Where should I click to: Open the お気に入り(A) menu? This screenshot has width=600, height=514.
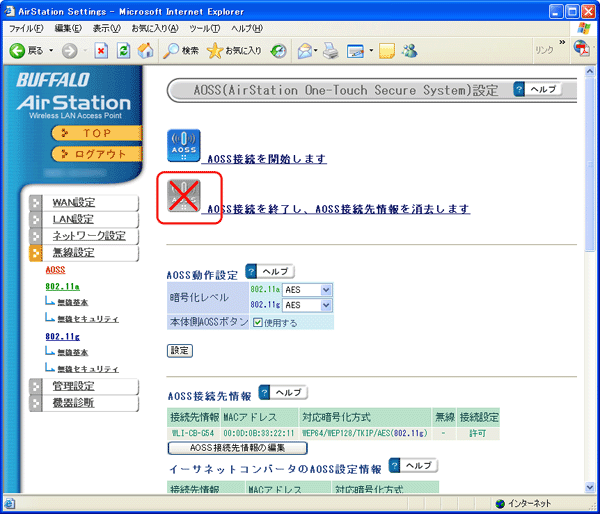(x=155, y=28)
